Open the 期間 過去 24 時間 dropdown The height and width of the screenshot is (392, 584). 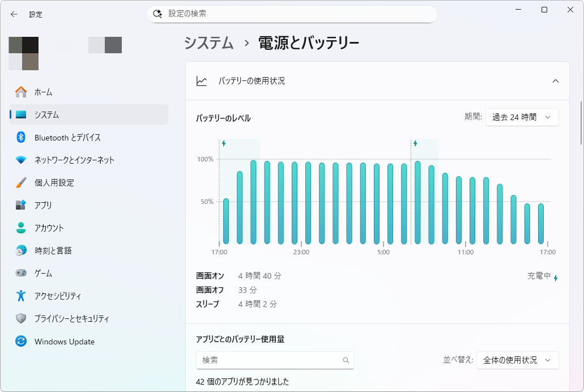coord(522,117)
